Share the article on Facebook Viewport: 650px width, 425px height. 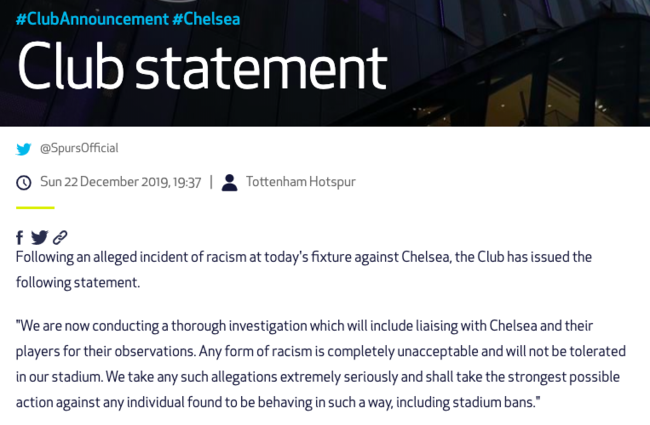19,238
